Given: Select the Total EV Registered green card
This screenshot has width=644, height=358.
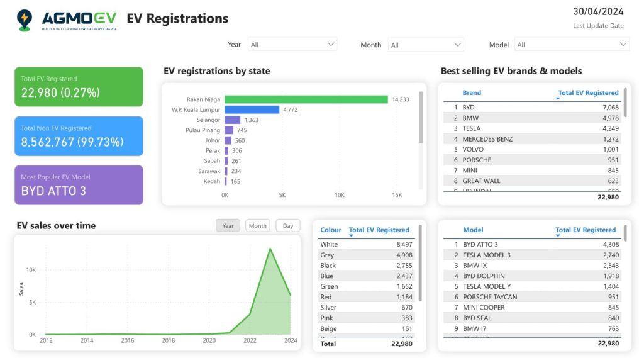Looking at the screenshot, I should coord(79,87).
